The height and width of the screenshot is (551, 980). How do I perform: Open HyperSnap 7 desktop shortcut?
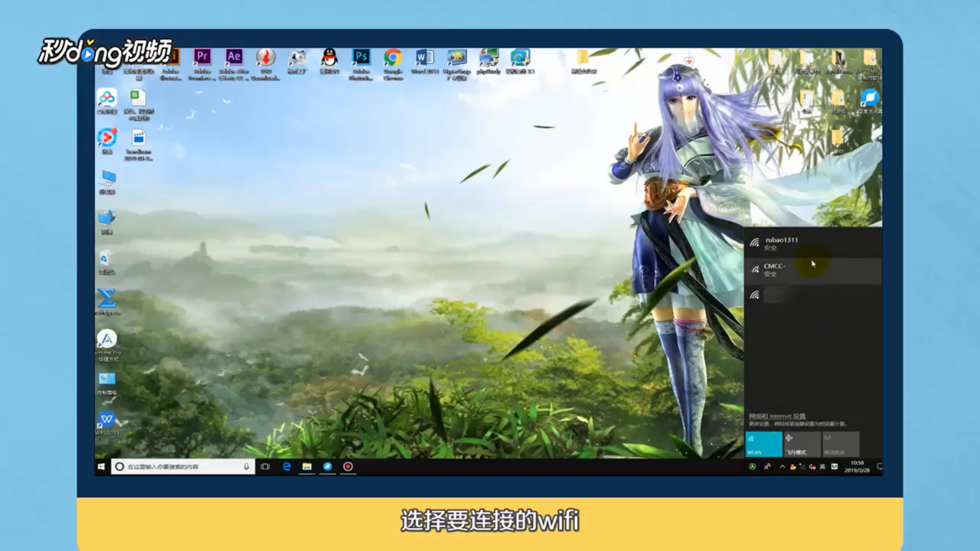[x=456, y=63]
